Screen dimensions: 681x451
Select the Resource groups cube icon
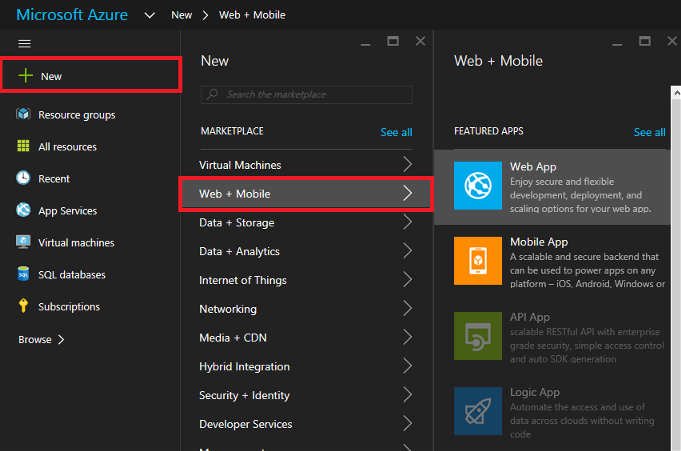point(23,114)
